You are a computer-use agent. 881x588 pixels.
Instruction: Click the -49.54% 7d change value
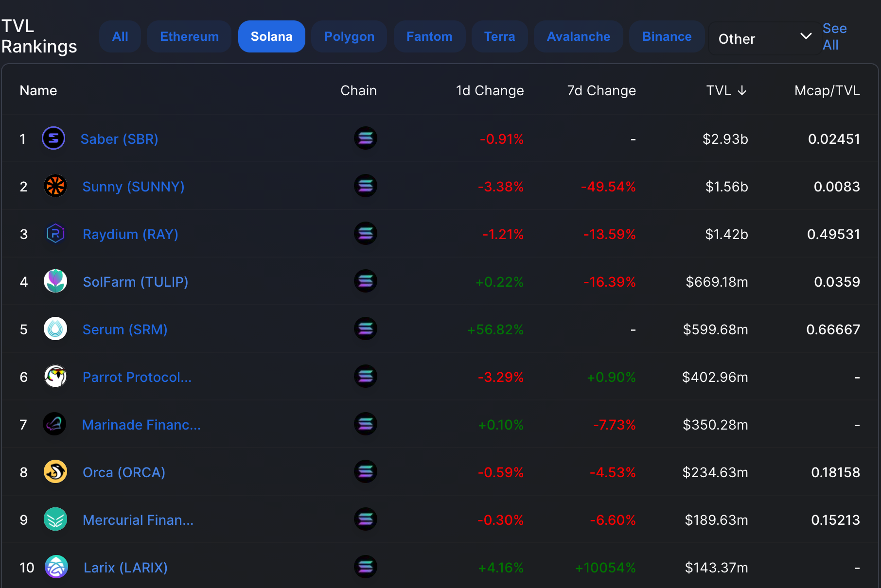coord(608,187)
